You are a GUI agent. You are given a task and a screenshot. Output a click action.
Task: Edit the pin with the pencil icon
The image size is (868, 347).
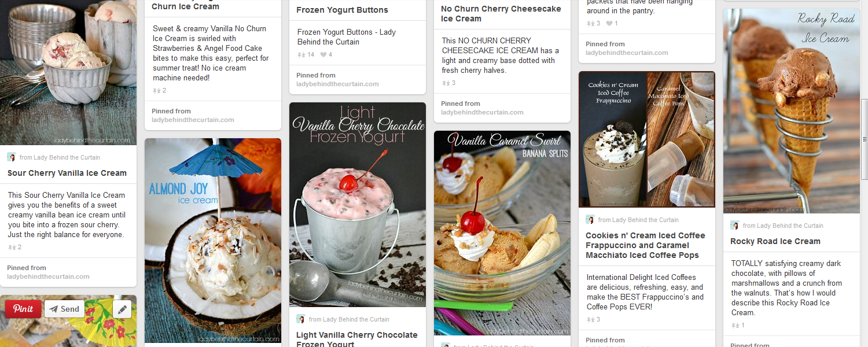tap(122, 309)
